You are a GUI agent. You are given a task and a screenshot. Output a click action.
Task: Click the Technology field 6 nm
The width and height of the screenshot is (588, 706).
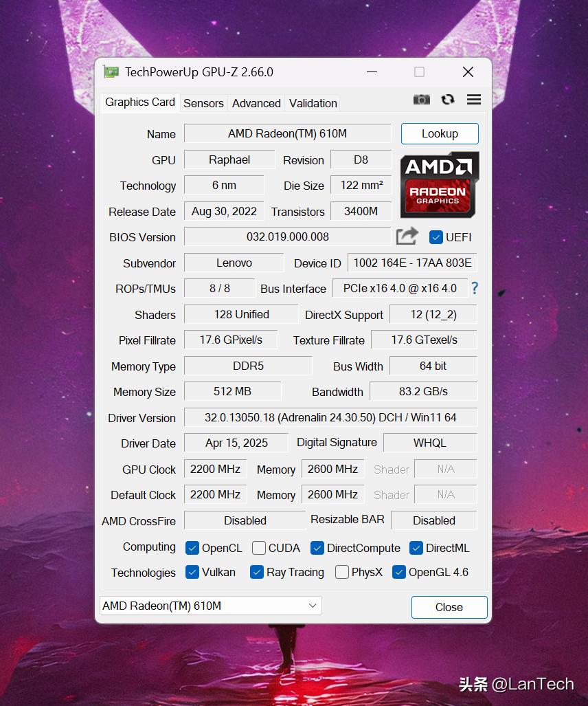[224, 186]
